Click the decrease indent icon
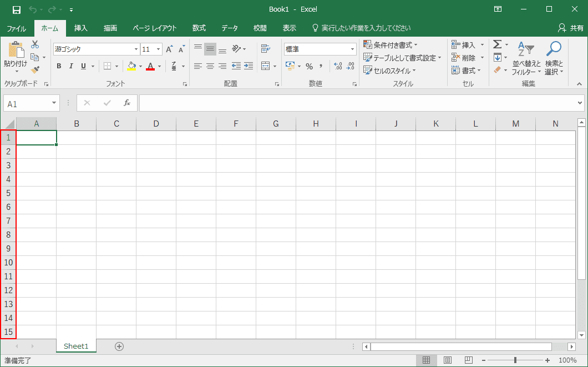This screenshot has height=367, width=588. coord(236,66)
